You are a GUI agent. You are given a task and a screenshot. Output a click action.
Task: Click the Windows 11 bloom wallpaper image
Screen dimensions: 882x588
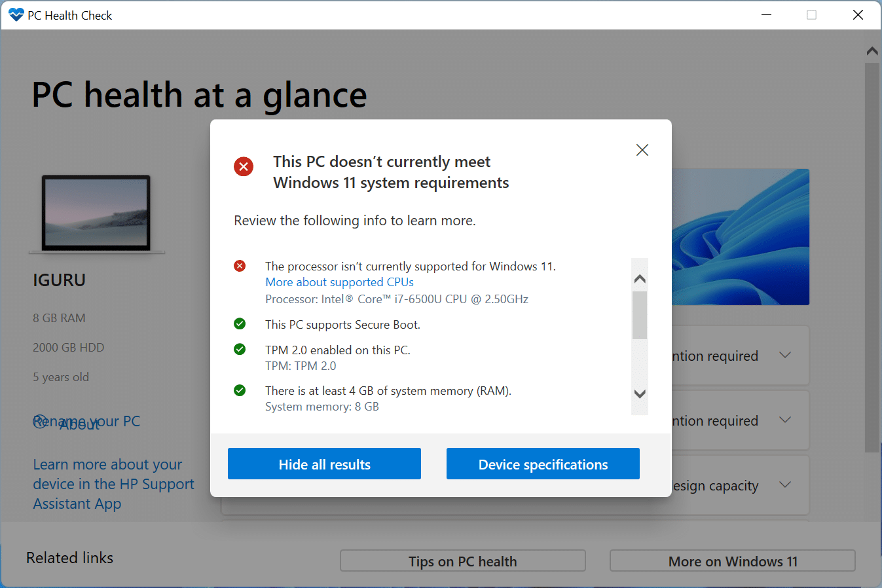pyautogui.click(x=741, y=237)
